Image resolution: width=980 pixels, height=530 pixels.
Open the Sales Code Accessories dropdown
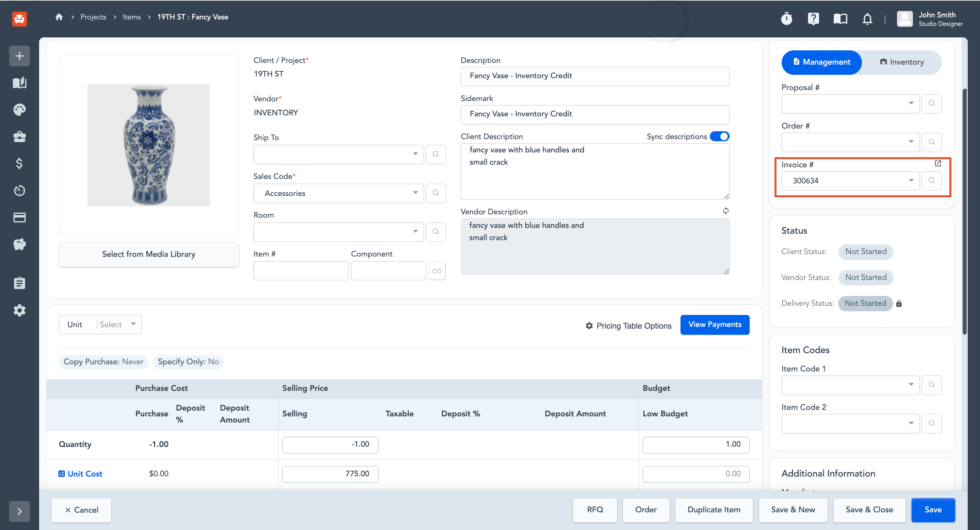coord(338,193)
